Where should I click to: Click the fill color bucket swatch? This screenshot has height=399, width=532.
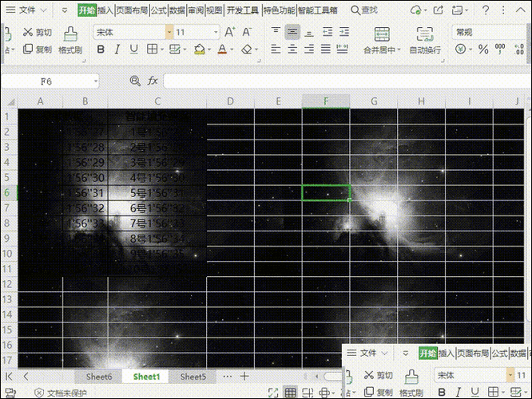point(200,49)
